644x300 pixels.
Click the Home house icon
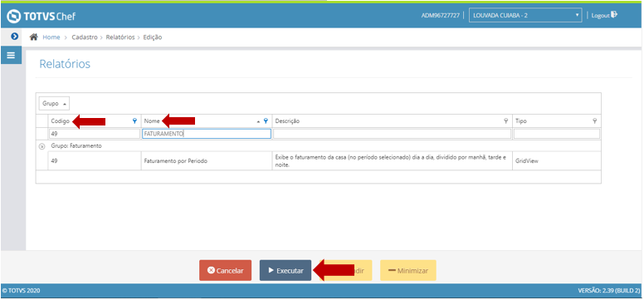pos(34,37)
